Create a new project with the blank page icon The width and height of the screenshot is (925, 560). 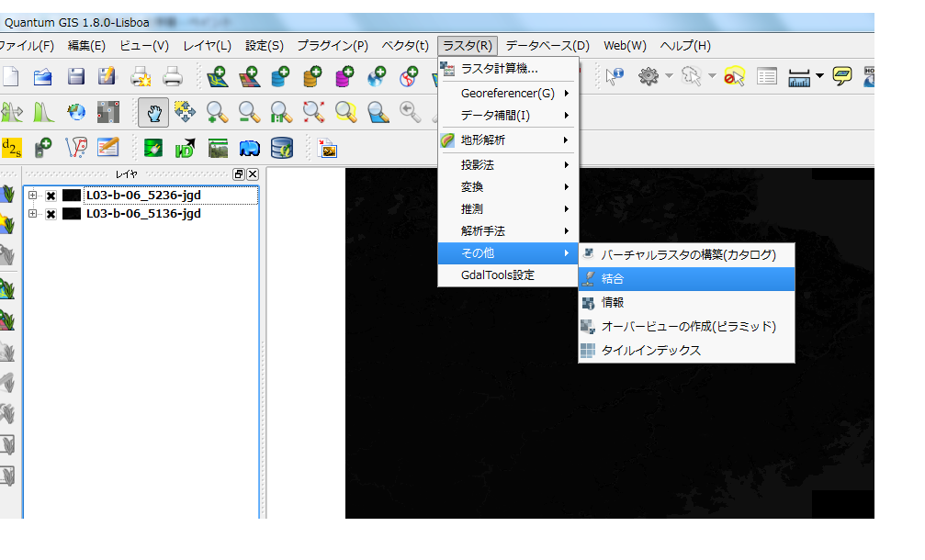pyautogui.click(x=11, y=76)
